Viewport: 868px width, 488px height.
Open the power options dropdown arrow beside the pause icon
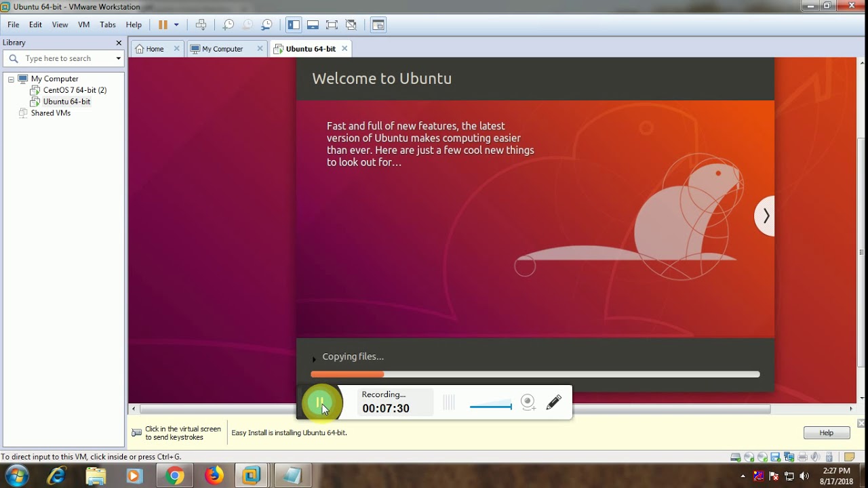[176, 24]
